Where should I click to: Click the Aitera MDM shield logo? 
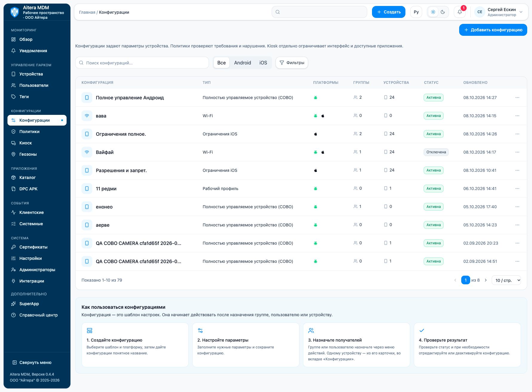15,12
